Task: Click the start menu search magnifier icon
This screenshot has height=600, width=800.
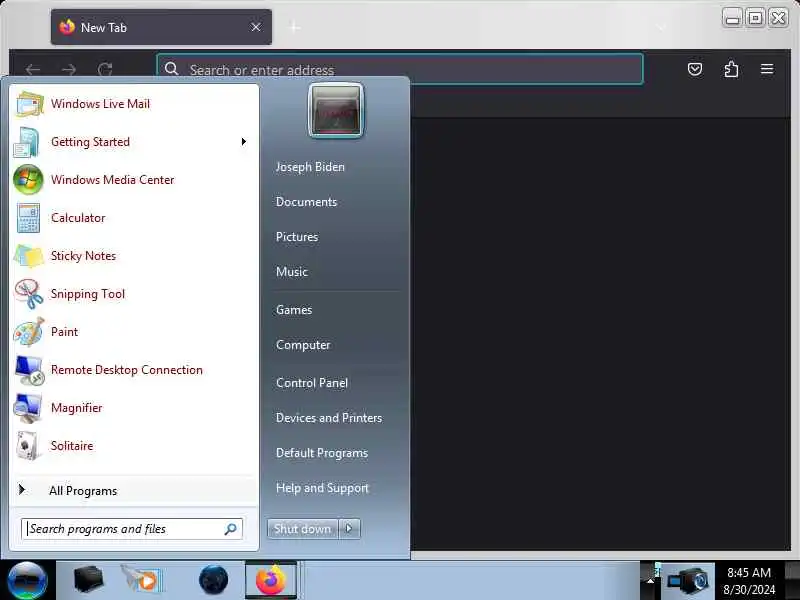Action: [x=231, y=529]
